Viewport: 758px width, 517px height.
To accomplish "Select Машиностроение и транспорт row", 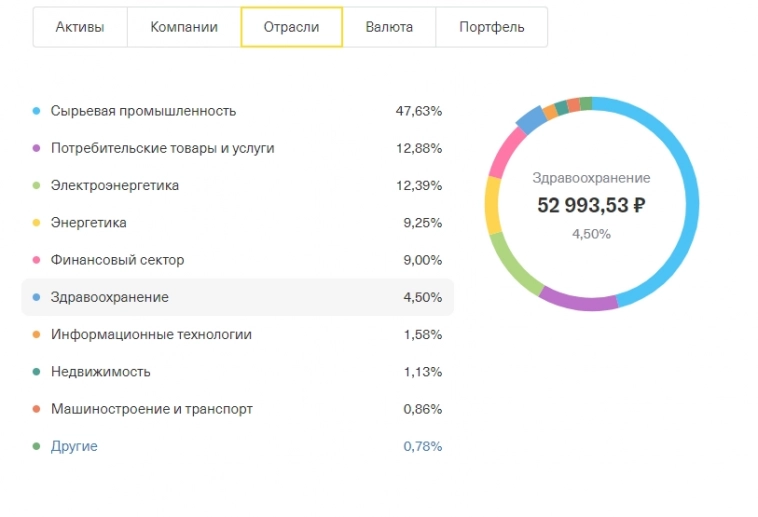I will click(x=237, y=409).
